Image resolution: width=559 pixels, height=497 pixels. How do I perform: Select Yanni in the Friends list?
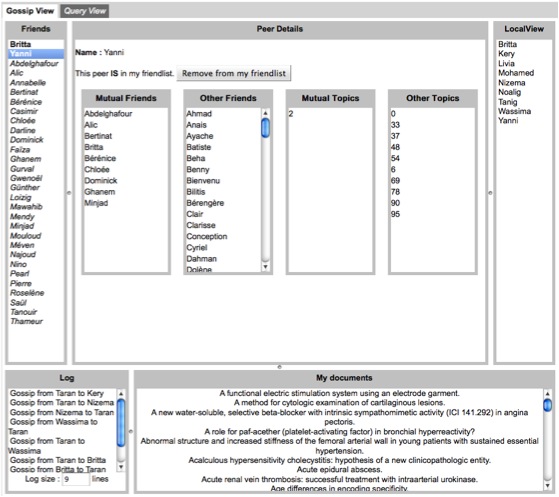click(36, 54)
